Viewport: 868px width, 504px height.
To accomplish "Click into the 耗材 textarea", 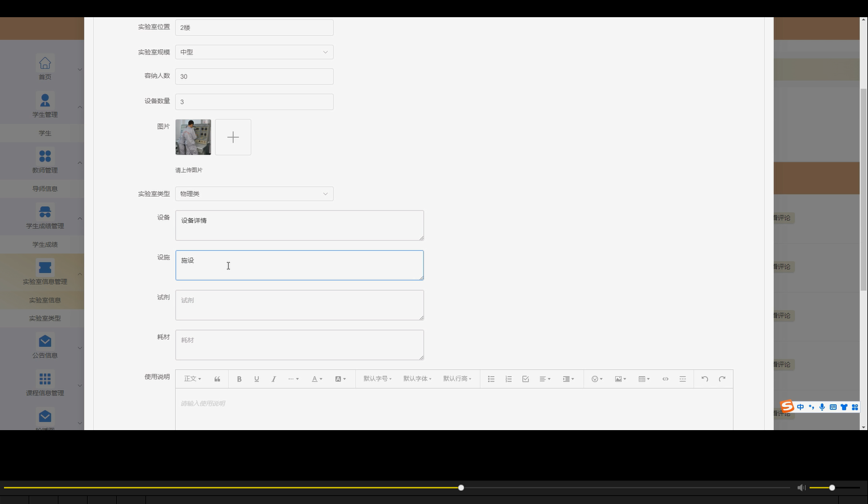I will tap(299, 345).
